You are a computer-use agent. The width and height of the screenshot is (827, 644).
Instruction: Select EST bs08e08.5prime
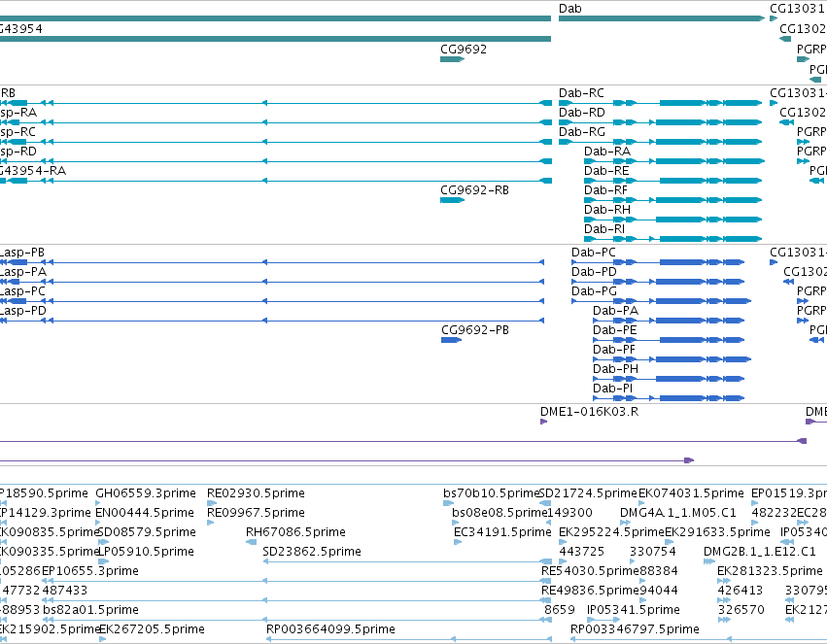(x=499, y=513)
